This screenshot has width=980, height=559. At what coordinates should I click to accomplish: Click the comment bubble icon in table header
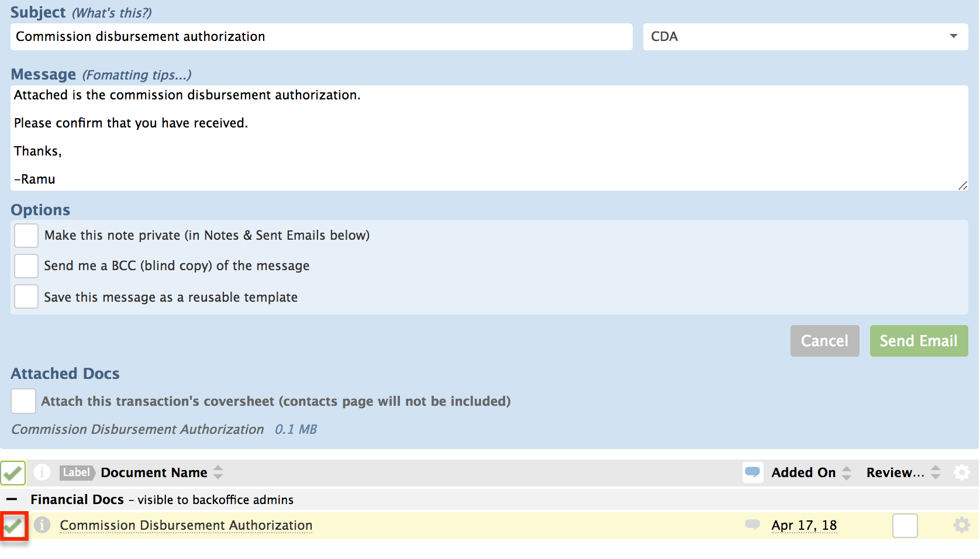[x=753, y=472]
